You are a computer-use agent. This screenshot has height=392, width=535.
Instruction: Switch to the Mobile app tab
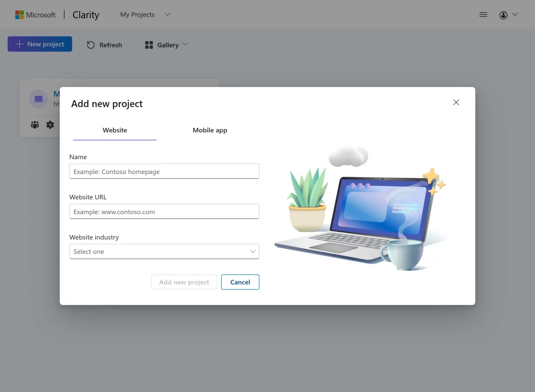point(210,130)
